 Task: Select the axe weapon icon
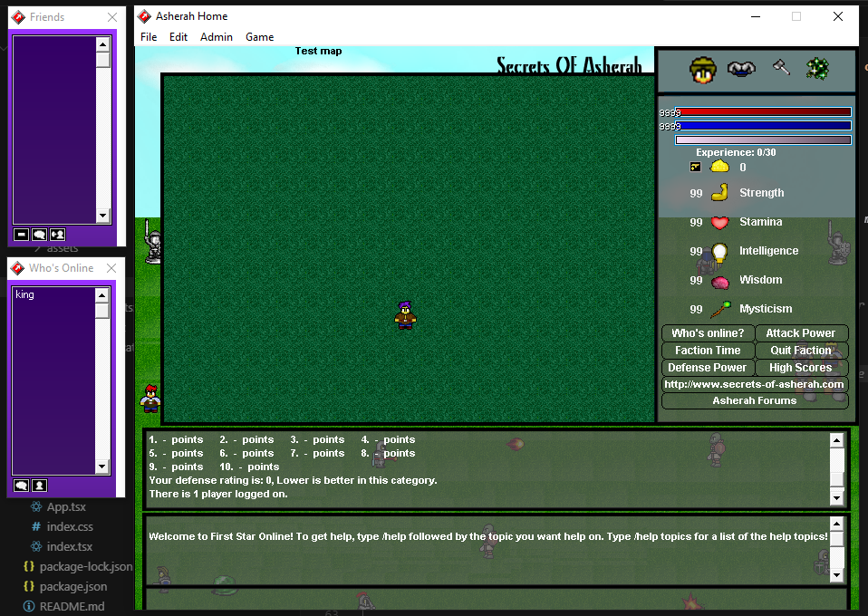click(780, 67)
